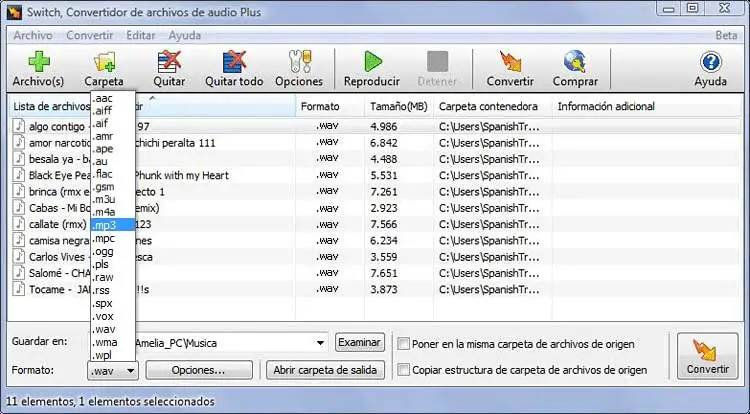Viewport: 750px width, 414px height.
Task: Click the Examinar browse button
Action: pyautogui.click(x=360, y=342)
